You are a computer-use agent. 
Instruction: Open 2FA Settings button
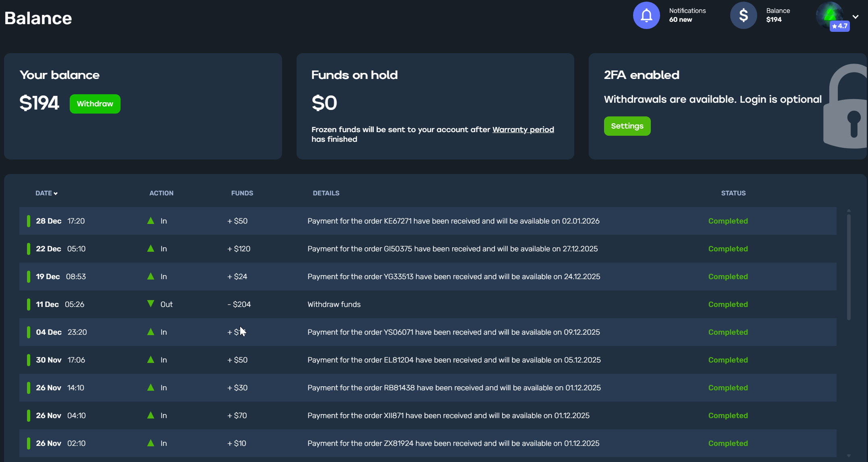coord(627,126)
